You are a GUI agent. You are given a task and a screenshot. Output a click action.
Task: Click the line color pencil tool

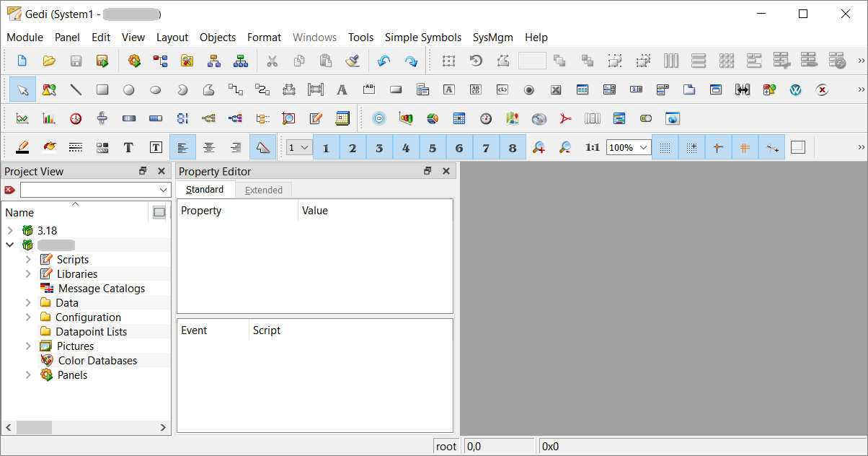[22, 147]
